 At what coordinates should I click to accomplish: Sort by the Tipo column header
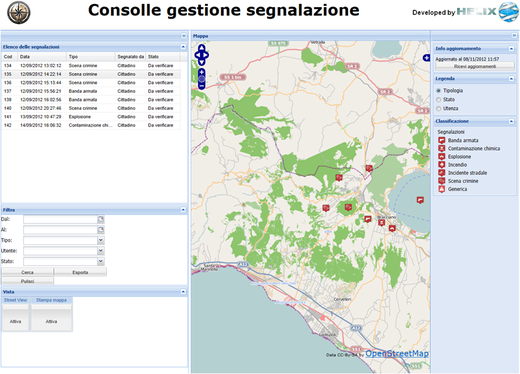pos(91,57)
